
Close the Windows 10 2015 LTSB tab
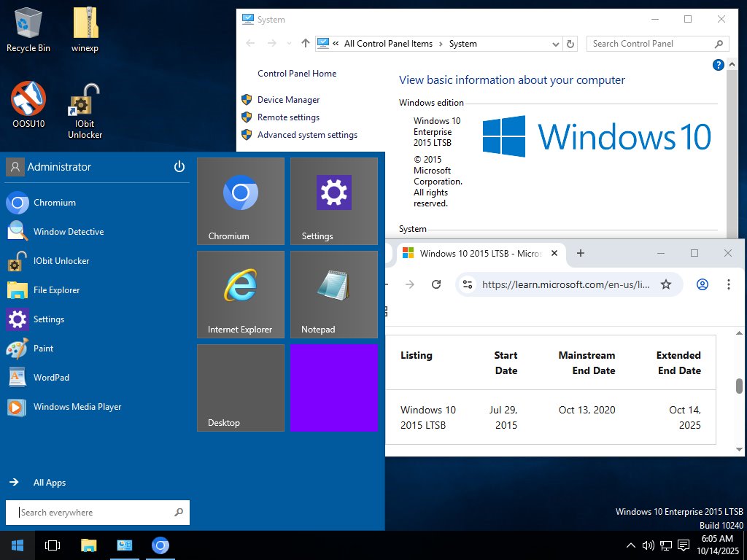pyautogui.click(x=554, y=253)
